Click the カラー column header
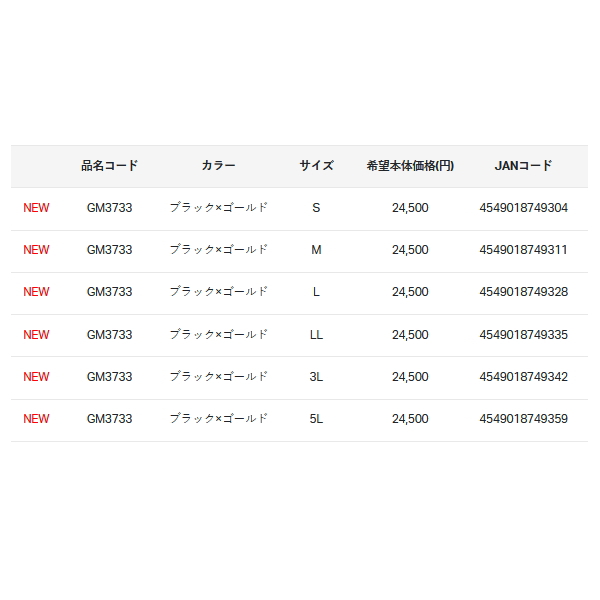Image resolution: width=600 pixels, height=600 pixels. (x=218, y=166)
